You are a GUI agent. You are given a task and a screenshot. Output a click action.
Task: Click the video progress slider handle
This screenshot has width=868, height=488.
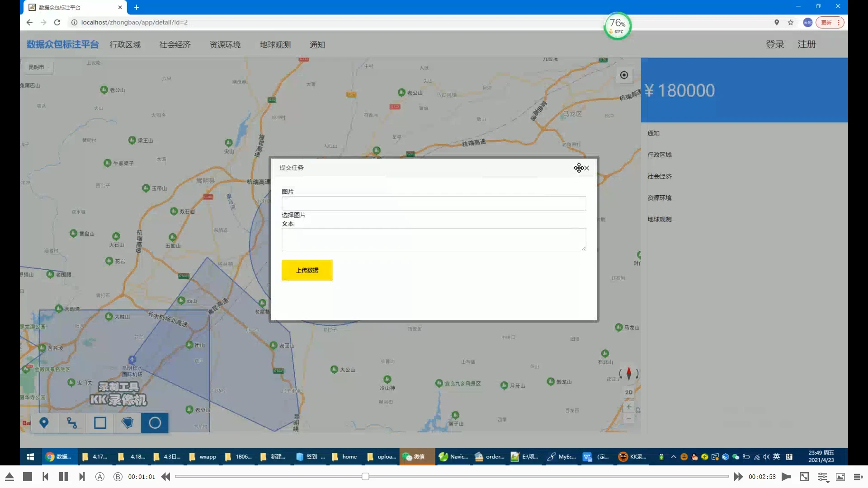click(x=365, y=476)
